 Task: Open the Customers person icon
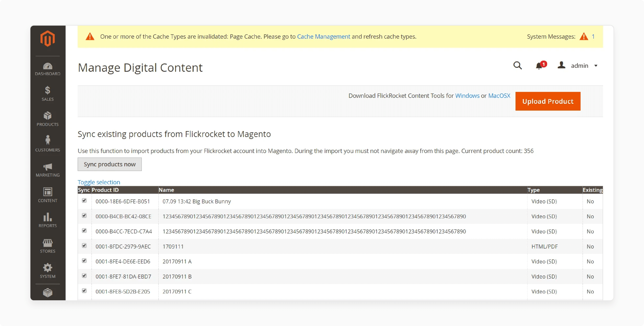[47, 140]
